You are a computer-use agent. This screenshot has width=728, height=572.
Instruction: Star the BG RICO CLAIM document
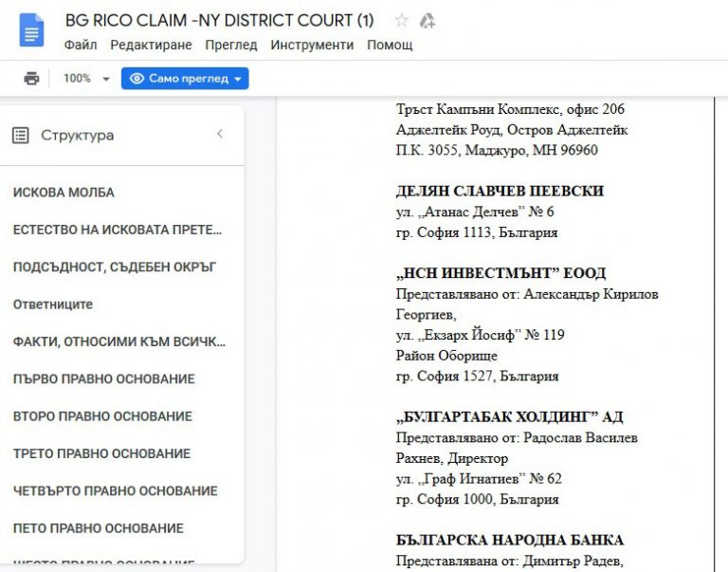coord(402,20)
